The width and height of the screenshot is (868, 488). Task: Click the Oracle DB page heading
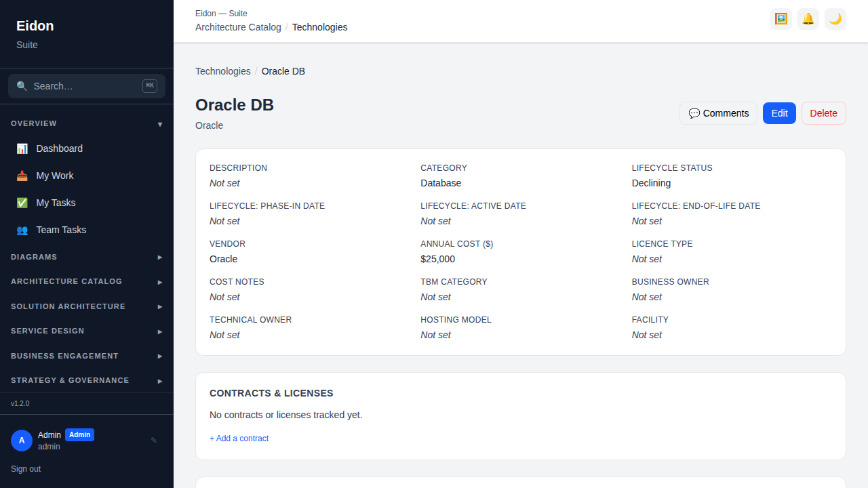(x=235, y=105)
